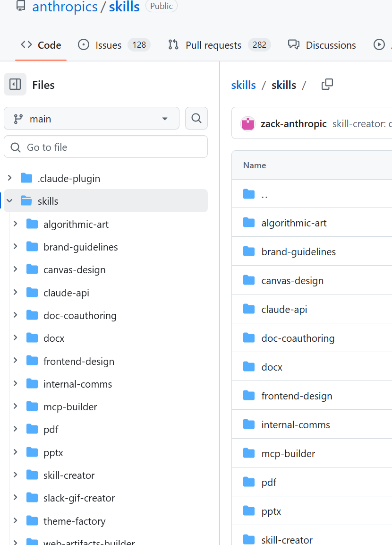Click the search magnifier button beside branch selector

click(196, 118)
